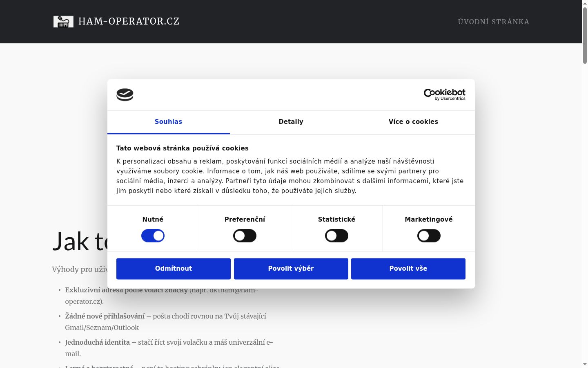
Task: Turn on the Marketingové cookies switch
Action: (x=429, y=236)
